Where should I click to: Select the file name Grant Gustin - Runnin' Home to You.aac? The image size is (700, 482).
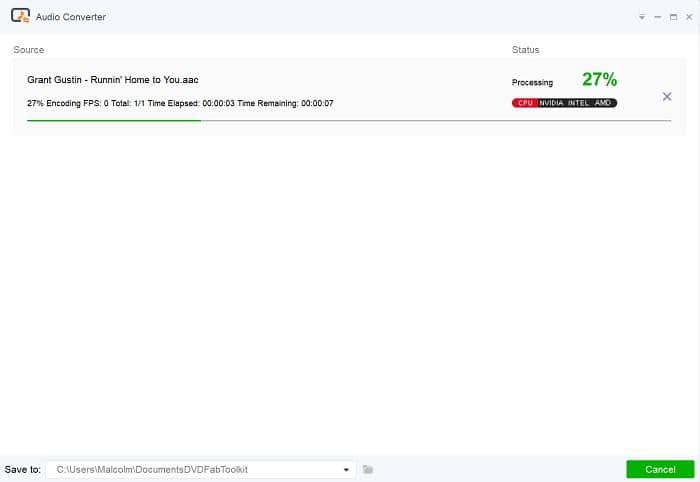coord(113,80)
